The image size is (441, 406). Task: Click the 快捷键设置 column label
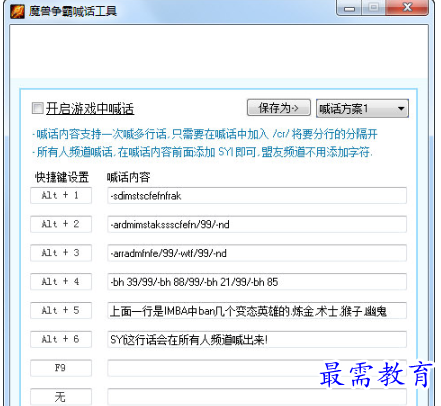(x=62, y=177)
